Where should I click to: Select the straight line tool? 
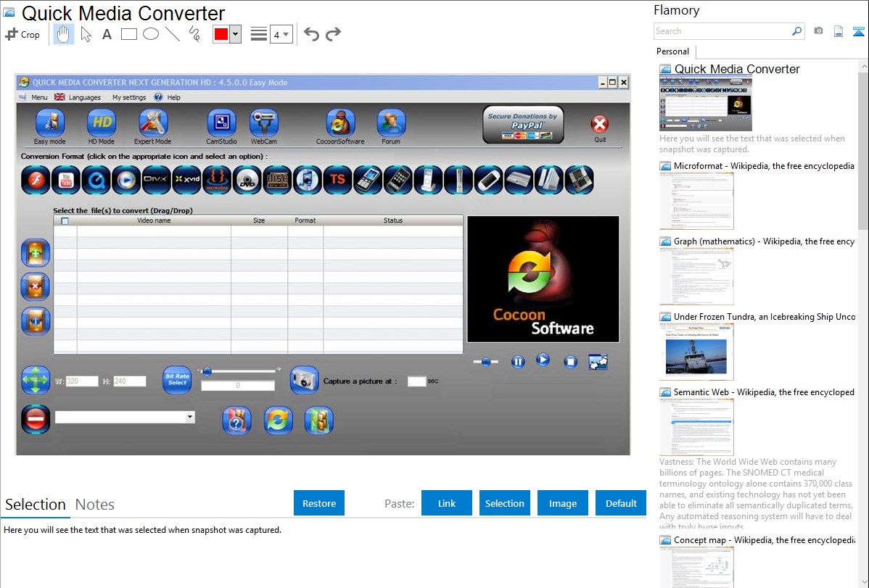(173, 34)
